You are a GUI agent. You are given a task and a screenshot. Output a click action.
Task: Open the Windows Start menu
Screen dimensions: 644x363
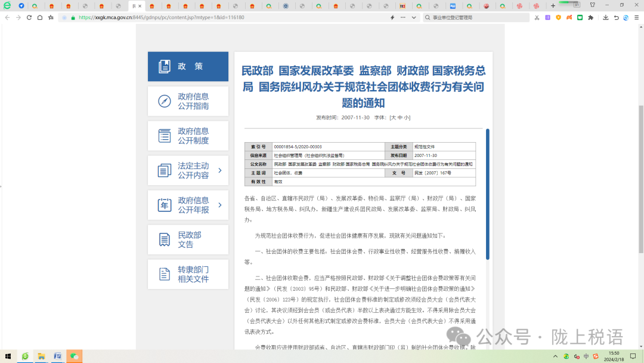click(8, 356)
